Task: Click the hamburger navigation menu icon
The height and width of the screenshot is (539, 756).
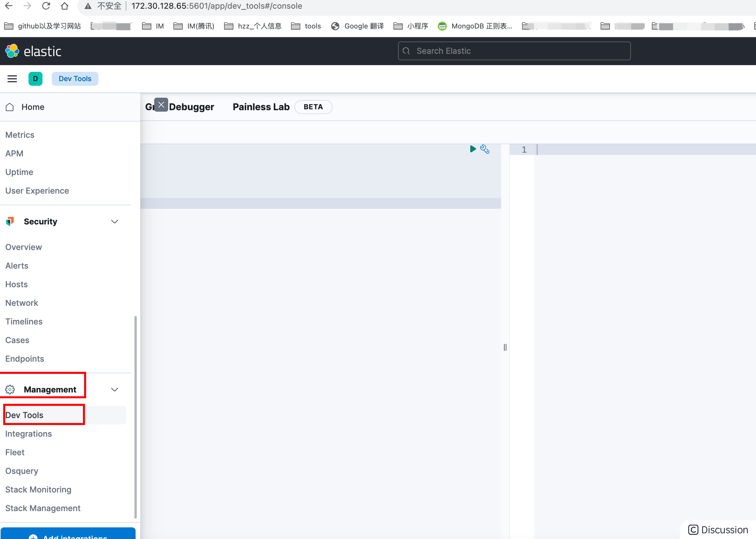Action: (12, 79)
